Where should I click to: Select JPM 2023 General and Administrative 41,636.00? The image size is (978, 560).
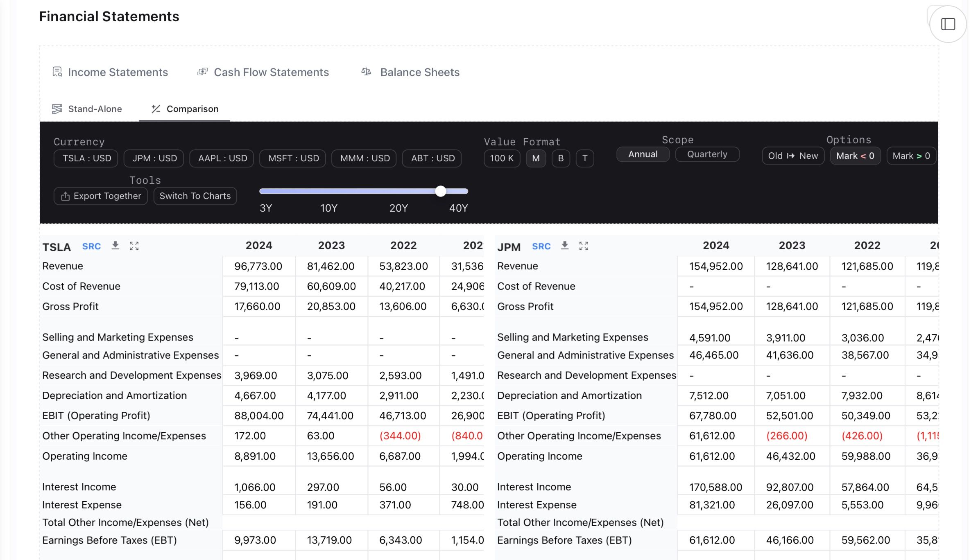[790, 355]
